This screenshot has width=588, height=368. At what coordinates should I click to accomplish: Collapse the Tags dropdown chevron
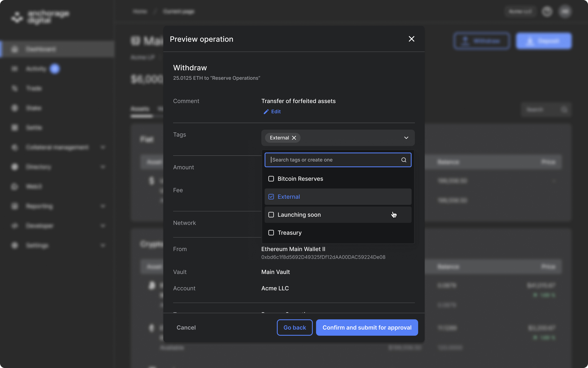point(406,138)
